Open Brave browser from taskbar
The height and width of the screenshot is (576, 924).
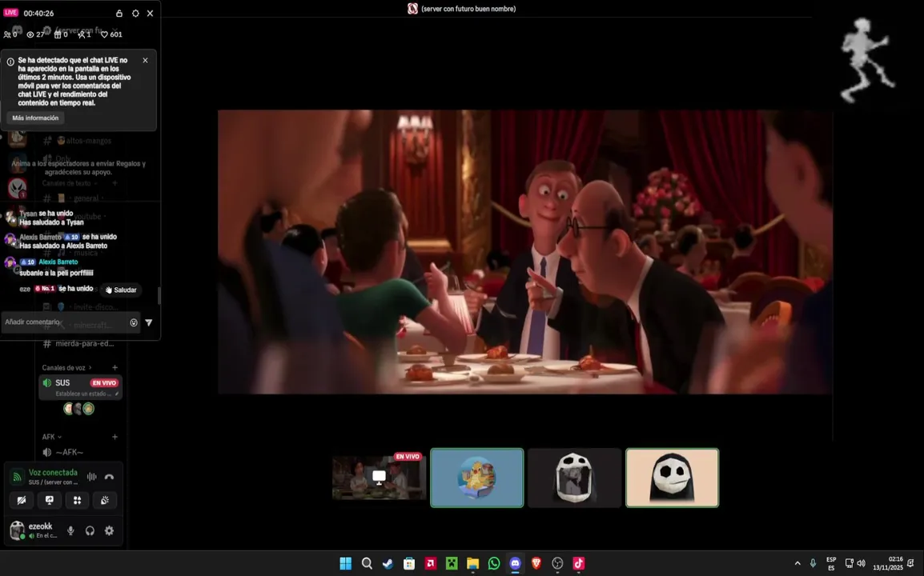pyautogui.click(x=536, y=564)
